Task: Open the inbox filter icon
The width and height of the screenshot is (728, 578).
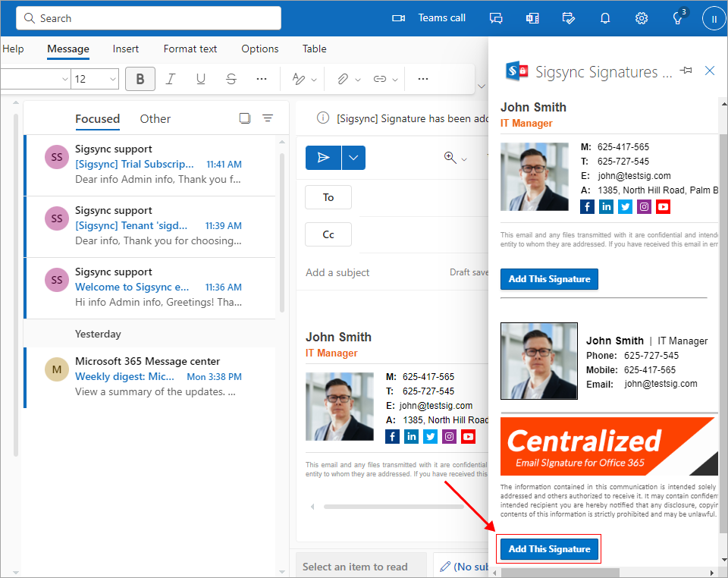Action: pyautogui.click(x=268, y=118)
